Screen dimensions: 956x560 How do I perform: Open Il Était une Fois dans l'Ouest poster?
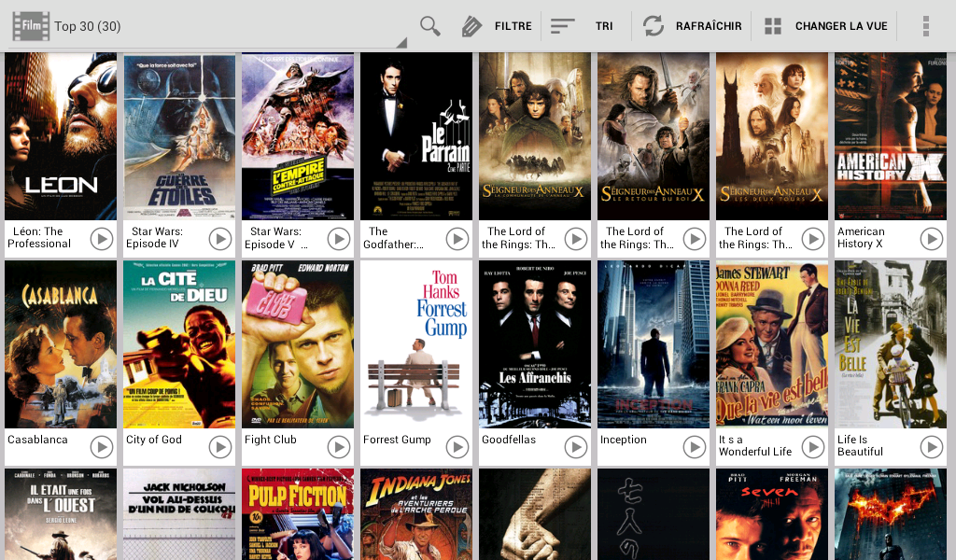[61, 514]
